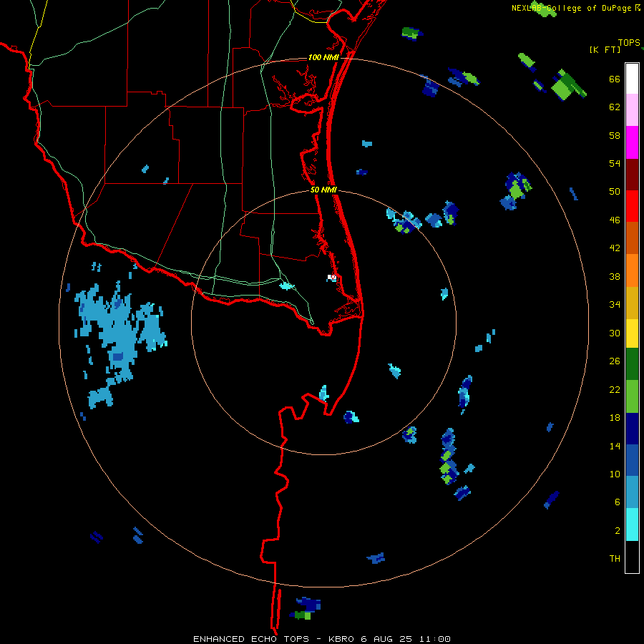The height and width of the screenshot is (644, 644).
Task: Select the light orange legend swatch
Action: point(632,270)
